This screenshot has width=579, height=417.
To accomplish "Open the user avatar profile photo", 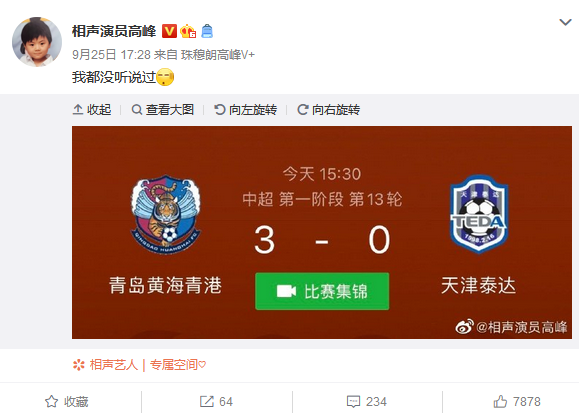I will tap(37, 41).
